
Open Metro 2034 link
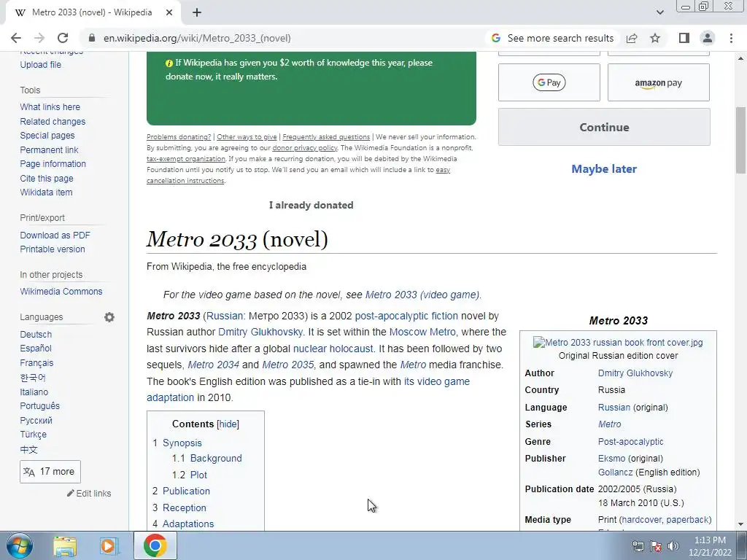[214, 365]
